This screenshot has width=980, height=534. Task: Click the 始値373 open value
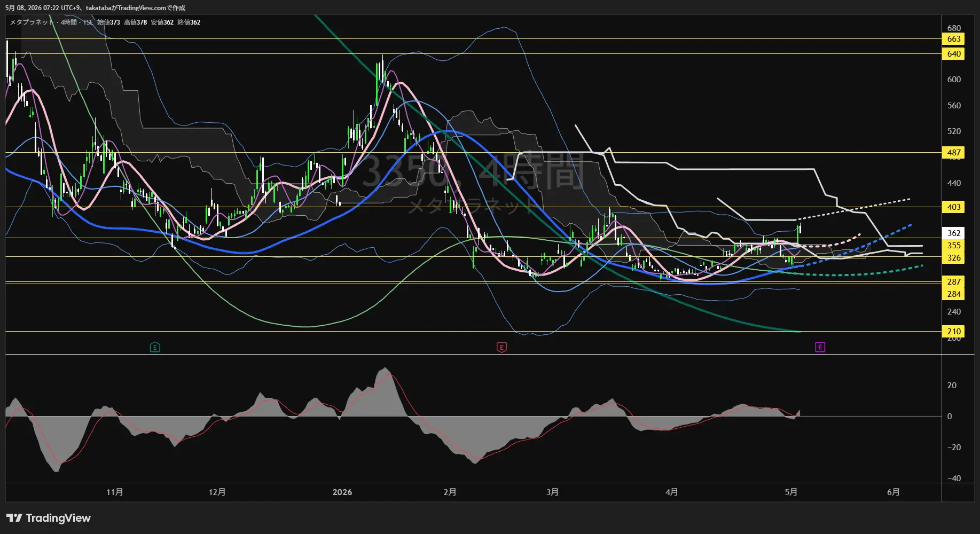(108, 22)
